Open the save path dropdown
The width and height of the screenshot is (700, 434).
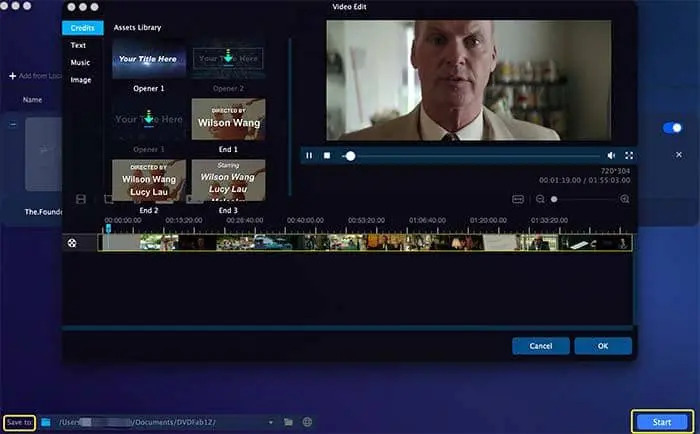point(271,422)
